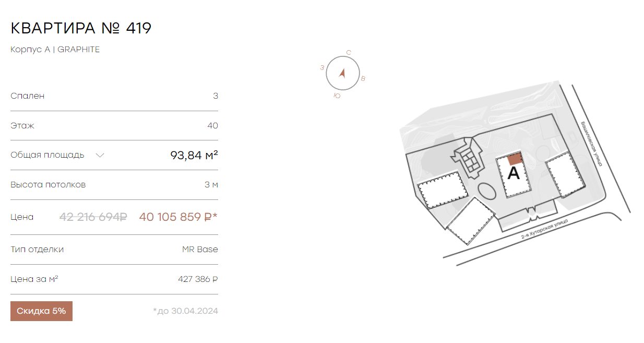
Task: Click the MR Base finishing type value
Action: click(200, 250)
